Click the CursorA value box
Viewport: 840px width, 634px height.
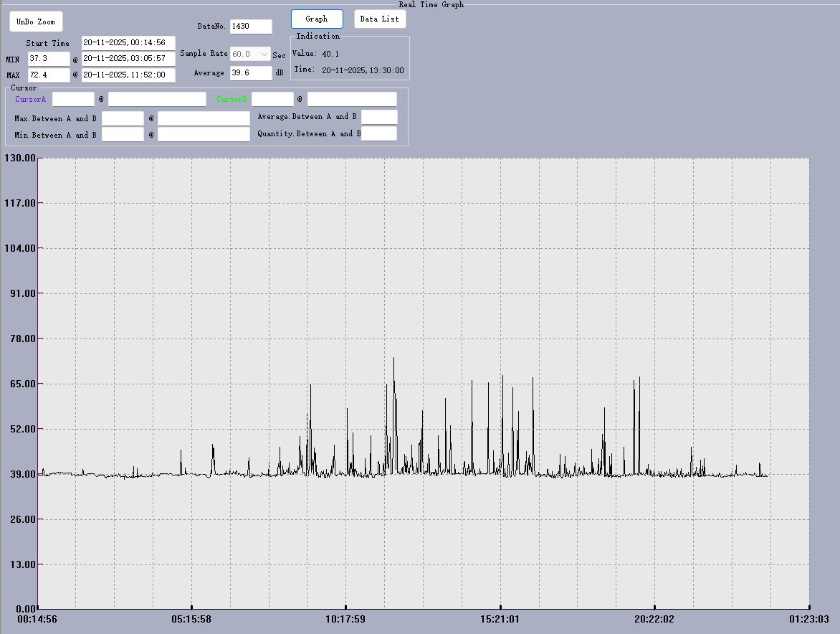[73, 99]
